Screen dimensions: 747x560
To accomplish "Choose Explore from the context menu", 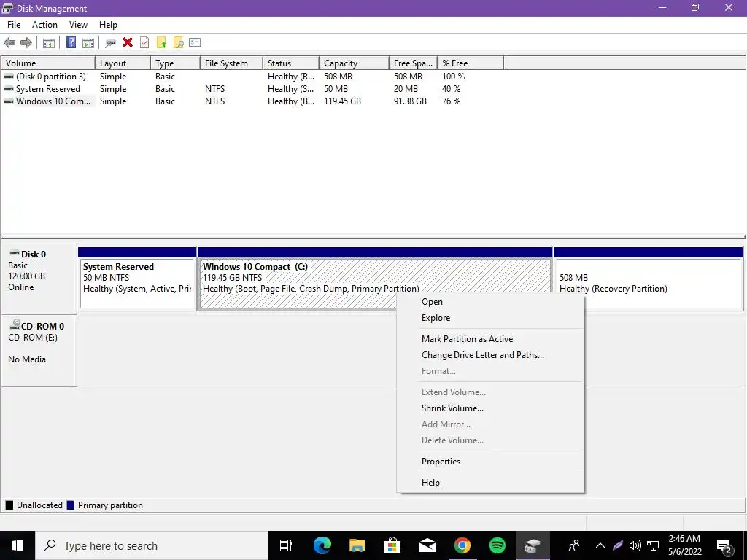I will [490, 318].
